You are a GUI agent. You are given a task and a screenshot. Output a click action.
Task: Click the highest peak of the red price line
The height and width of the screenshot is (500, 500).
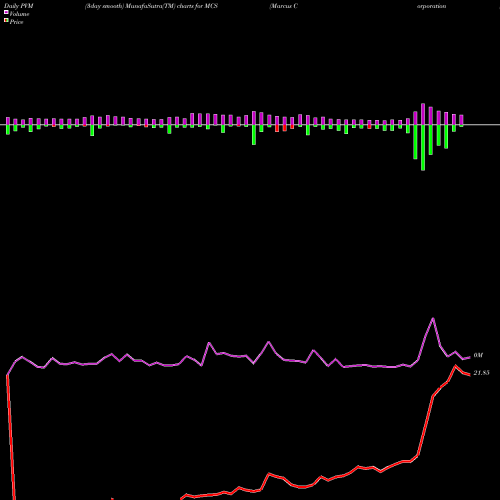click(x=455, y=366)
